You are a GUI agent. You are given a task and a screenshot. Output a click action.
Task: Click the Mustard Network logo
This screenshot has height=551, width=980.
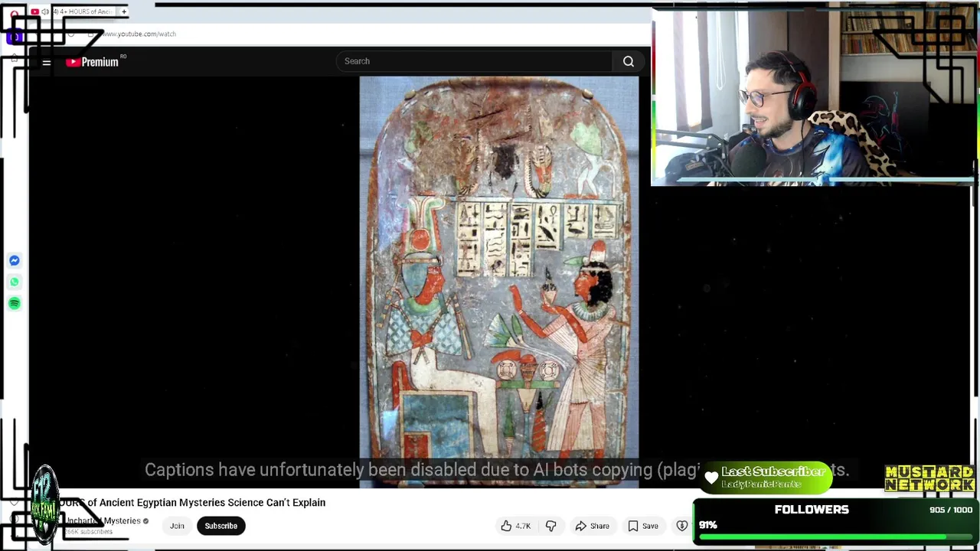point(929,478)
